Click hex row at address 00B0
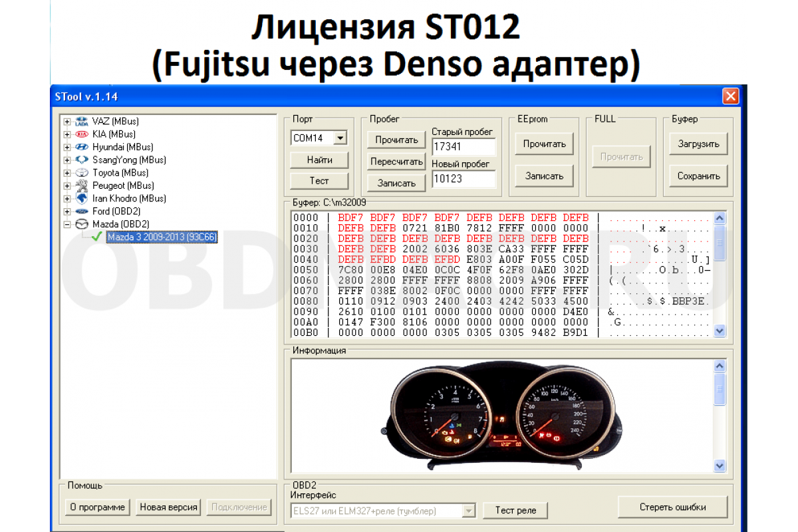 (x=501, y=332)
